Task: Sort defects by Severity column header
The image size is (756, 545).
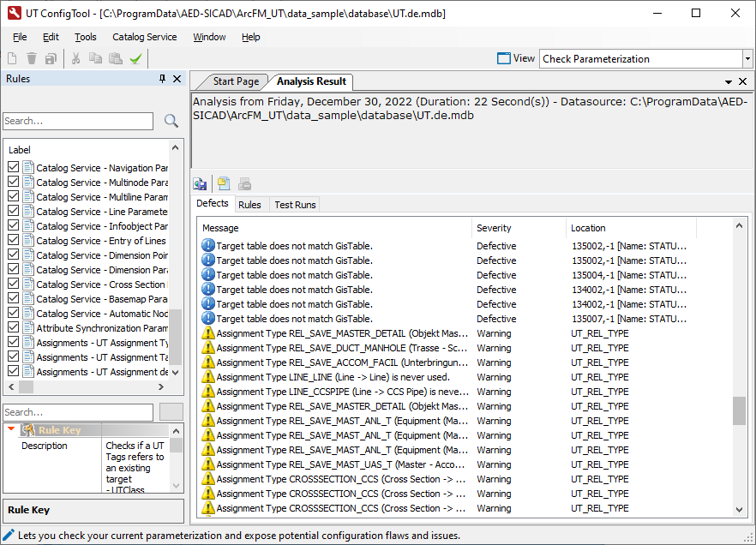Action: (x=519, y=228)
